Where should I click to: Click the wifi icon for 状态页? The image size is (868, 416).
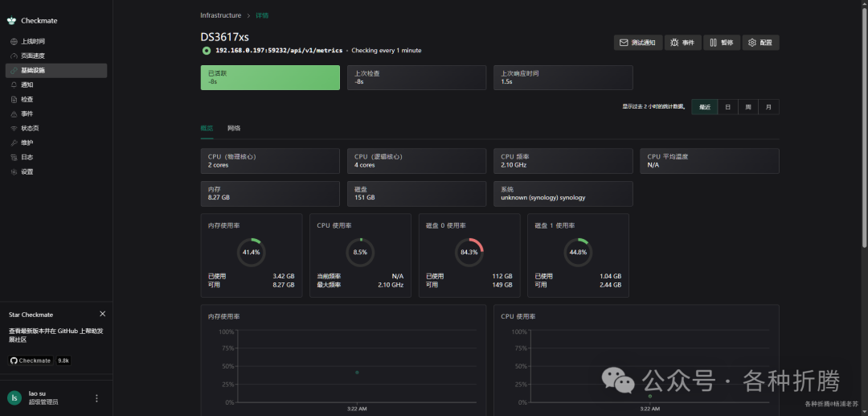pyautogui.click(x=14, y=128)
